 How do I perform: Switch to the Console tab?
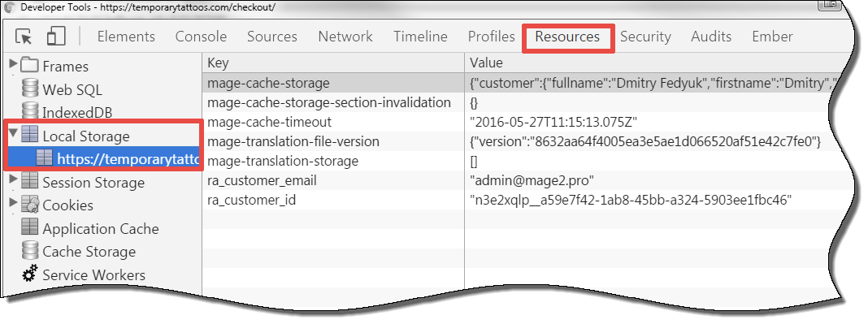pos(201,37)
